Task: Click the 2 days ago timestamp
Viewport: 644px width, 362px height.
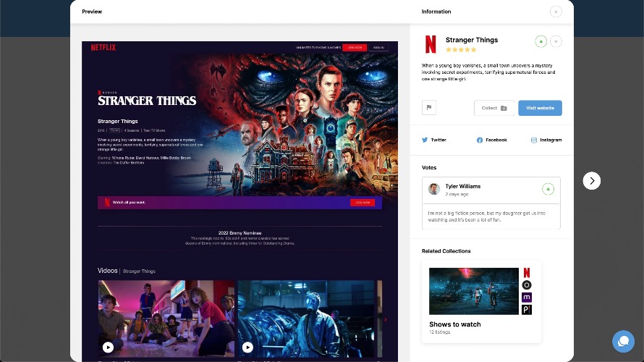Action: pyautogui.click(x=457, y=194)
